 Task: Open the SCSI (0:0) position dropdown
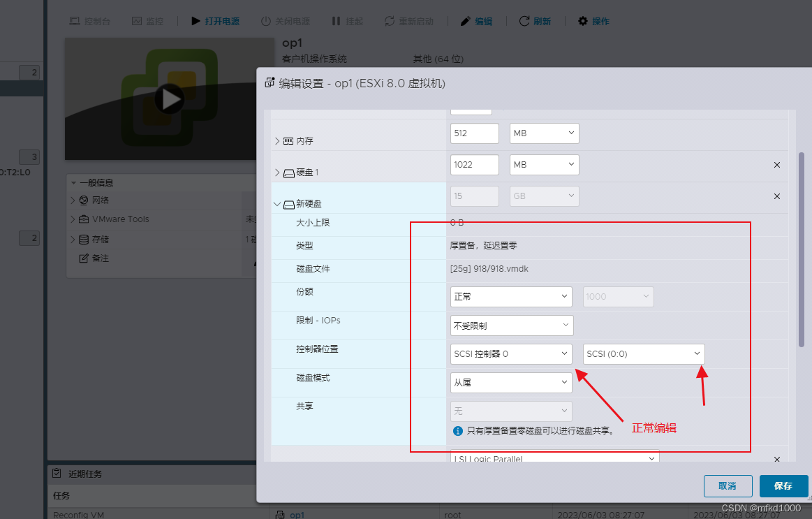point(644,354)
